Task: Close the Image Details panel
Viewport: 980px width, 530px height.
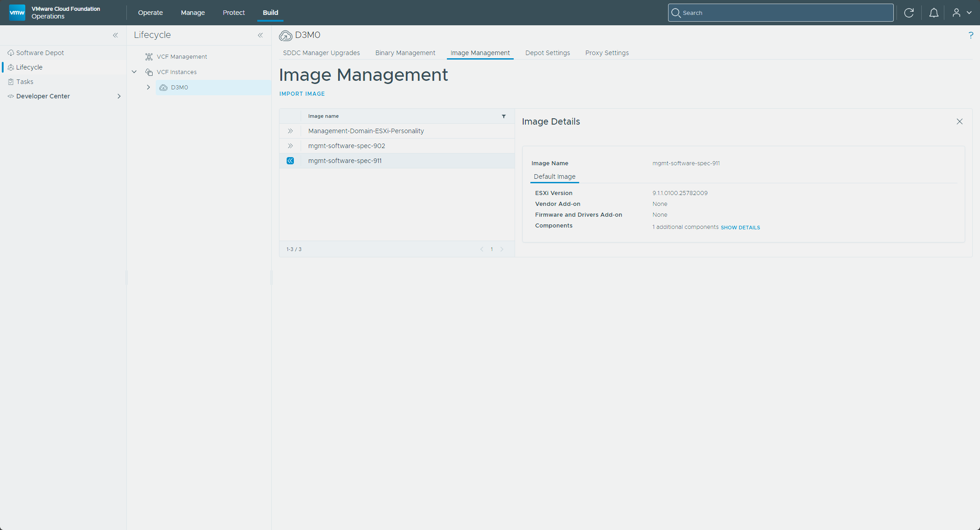Action: [x=960, y=121]
